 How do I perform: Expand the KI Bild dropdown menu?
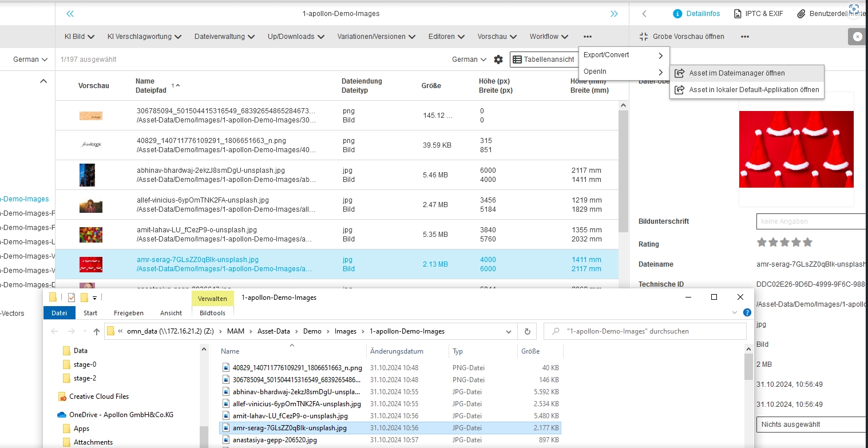pos(79,37)
